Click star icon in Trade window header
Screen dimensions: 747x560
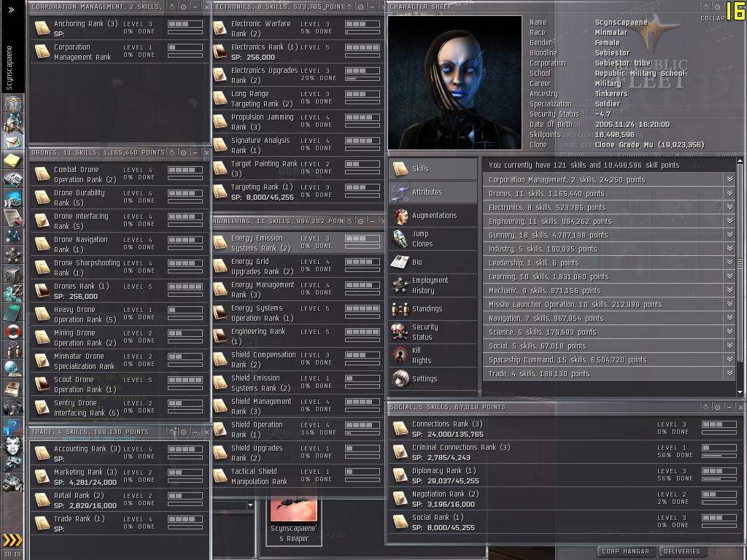pos(172,432)
